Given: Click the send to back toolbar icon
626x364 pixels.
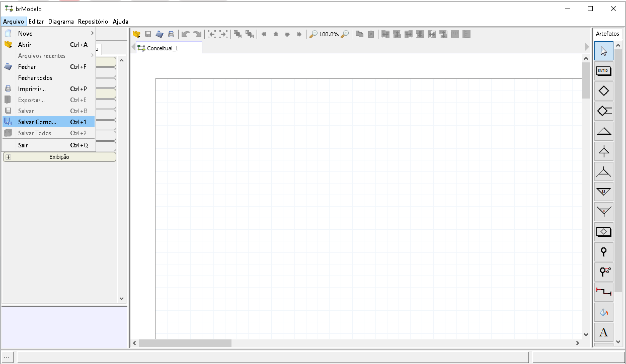Looking at the screenshot, I should [250, 34].
